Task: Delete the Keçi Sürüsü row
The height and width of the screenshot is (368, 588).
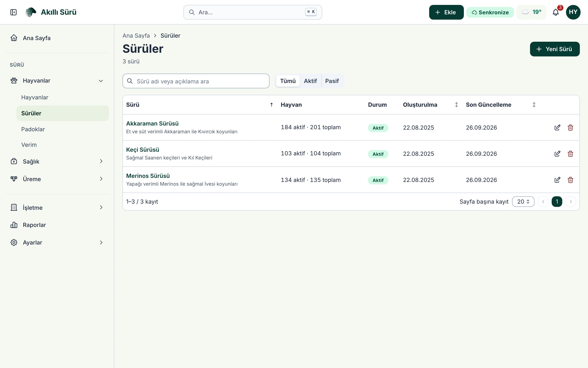Action: tap(570, 154)
